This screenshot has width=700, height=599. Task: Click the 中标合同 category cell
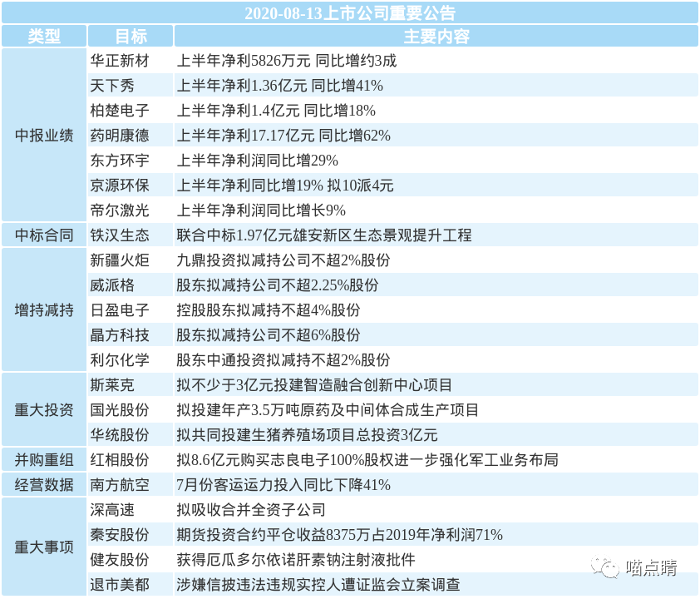pos(44,235)
